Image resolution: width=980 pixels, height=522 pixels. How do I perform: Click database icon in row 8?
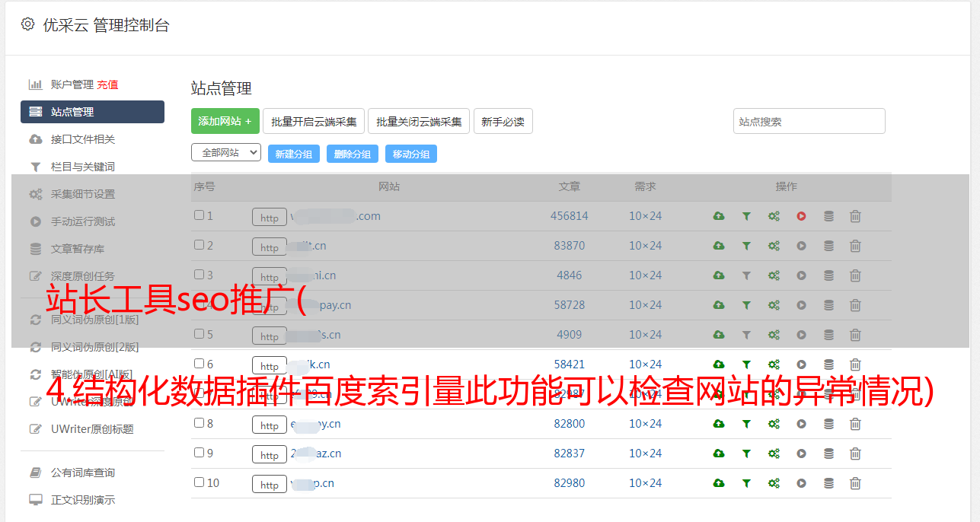(x=828, y=424)
